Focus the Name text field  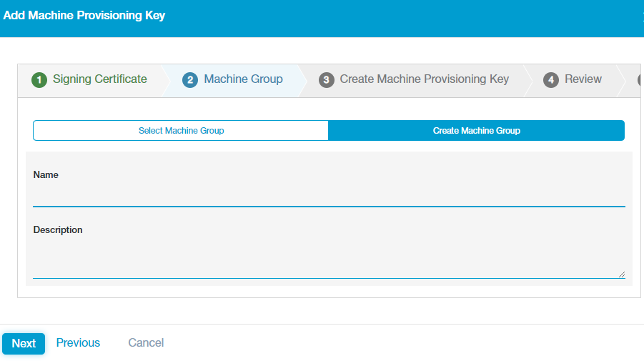pos(329,196)
